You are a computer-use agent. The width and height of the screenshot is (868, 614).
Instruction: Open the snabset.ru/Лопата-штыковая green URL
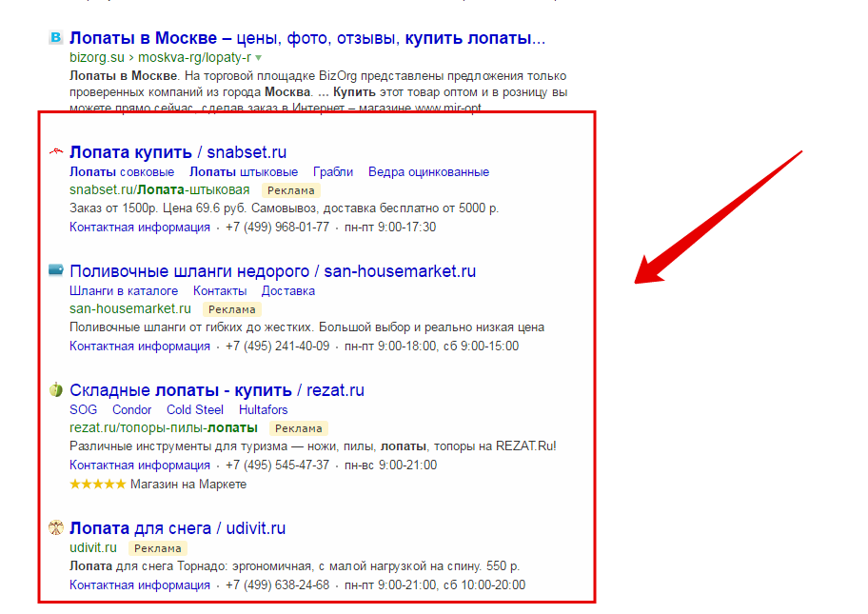[160, 189]
